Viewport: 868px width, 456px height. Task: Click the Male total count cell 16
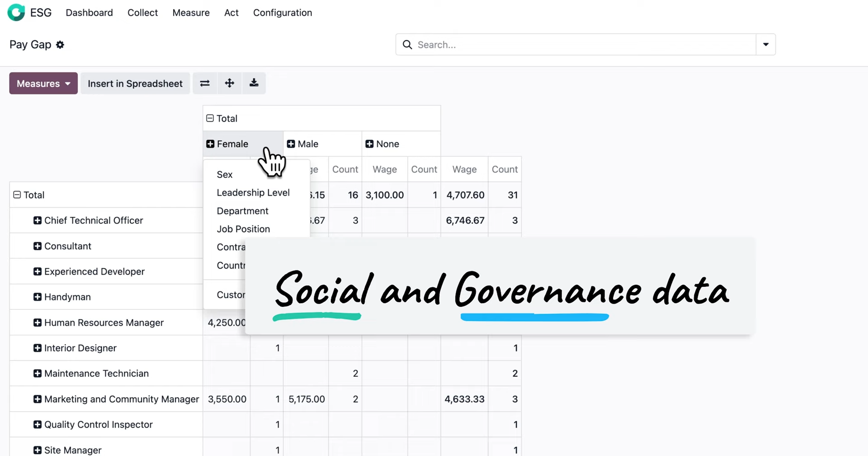tap(345, 195)
